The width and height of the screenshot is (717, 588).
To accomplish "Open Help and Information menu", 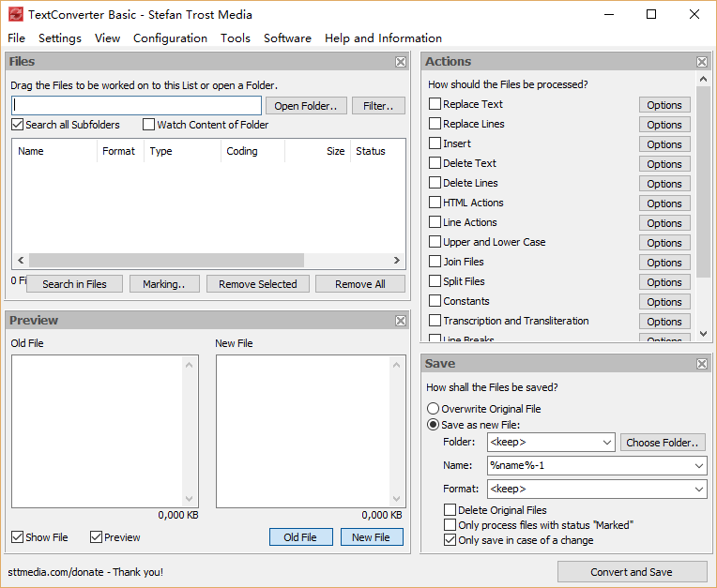I will [x=383, y=38].
